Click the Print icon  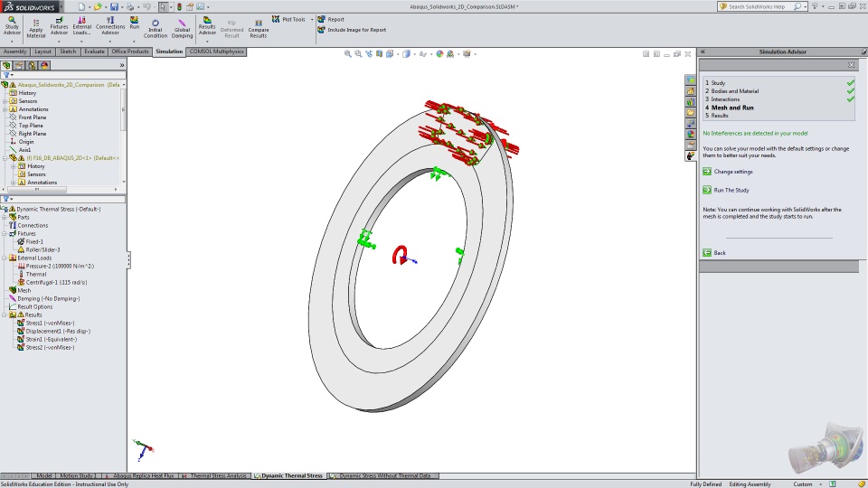130,6
